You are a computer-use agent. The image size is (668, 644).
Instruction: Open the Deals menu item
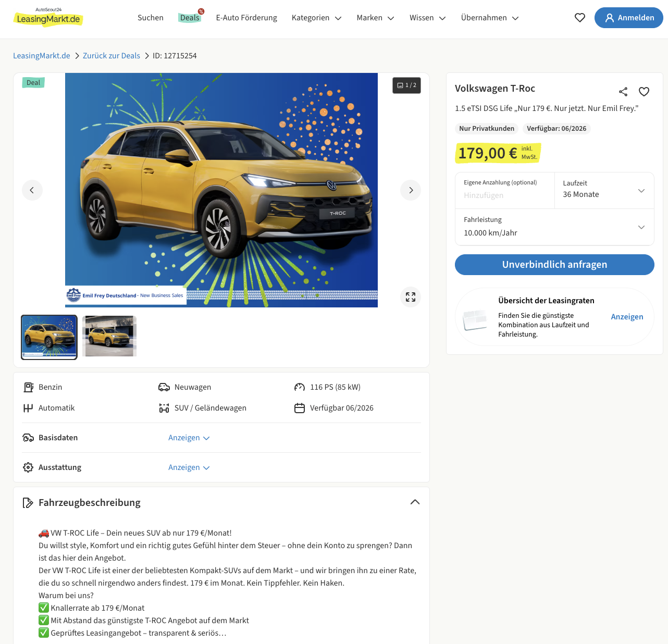(190, 18)
